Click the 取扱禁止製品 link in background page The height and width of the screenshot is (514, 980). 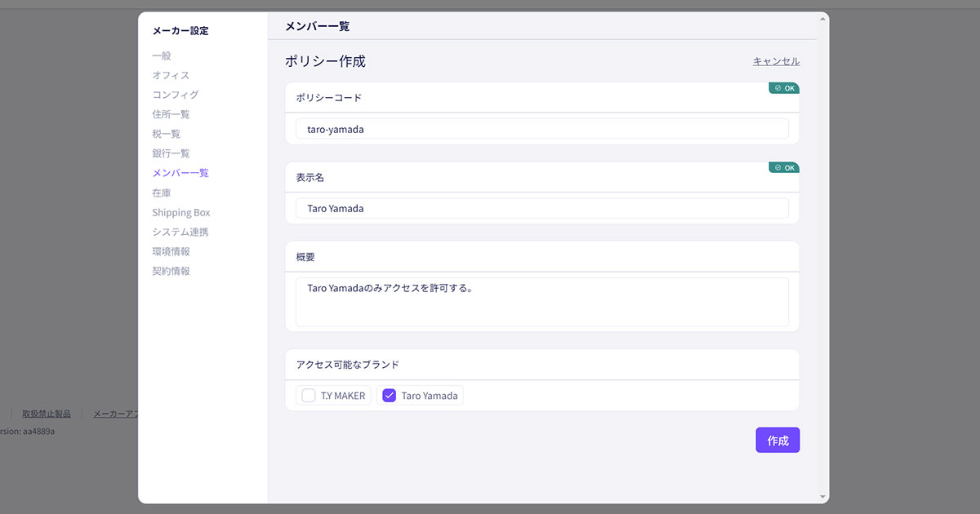[47, 414]
